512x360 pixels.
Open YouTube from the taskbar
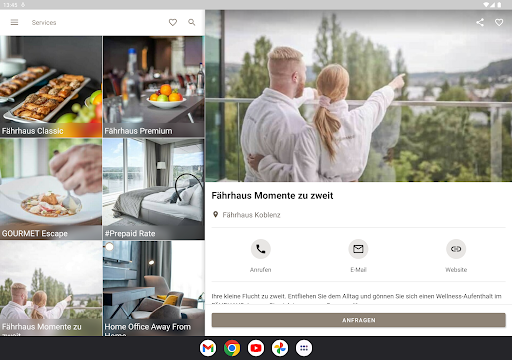pos(256,348)
